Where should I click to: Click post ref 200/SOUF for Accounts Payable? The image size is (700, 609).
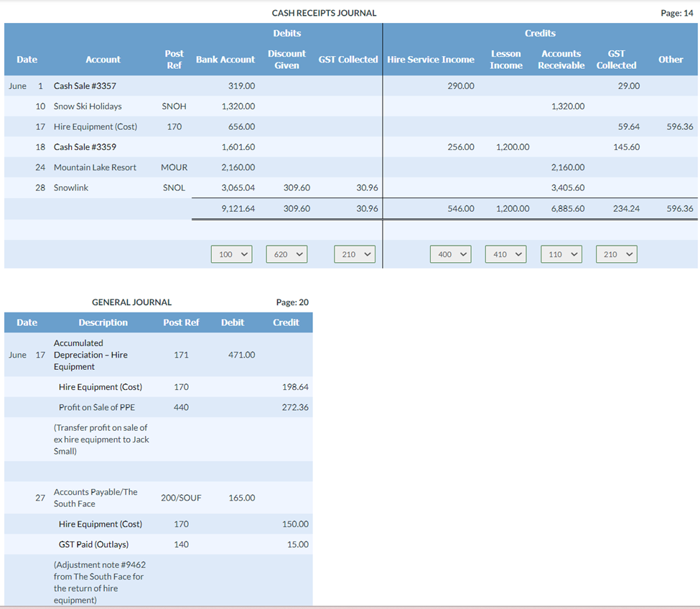[181, 498]
